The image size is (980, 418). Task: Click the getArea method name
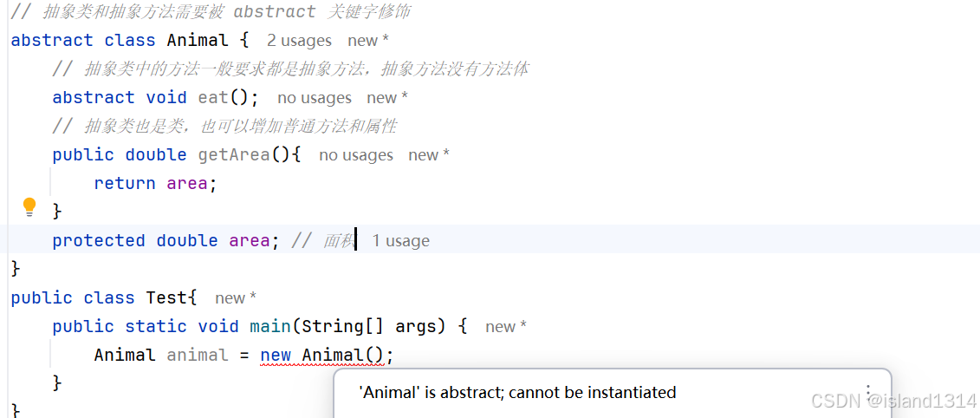[x=234, y=154]
